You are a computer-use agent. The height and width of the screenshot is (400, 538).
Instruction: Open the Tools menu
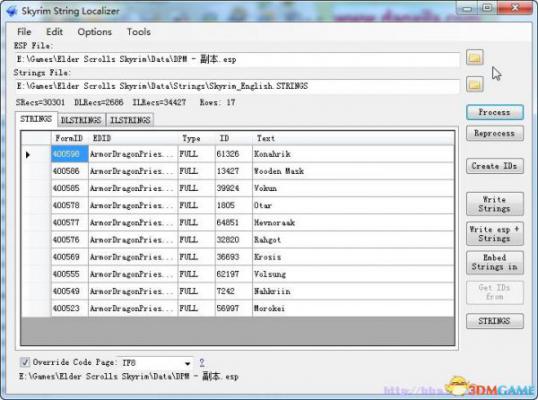[139, 32]
